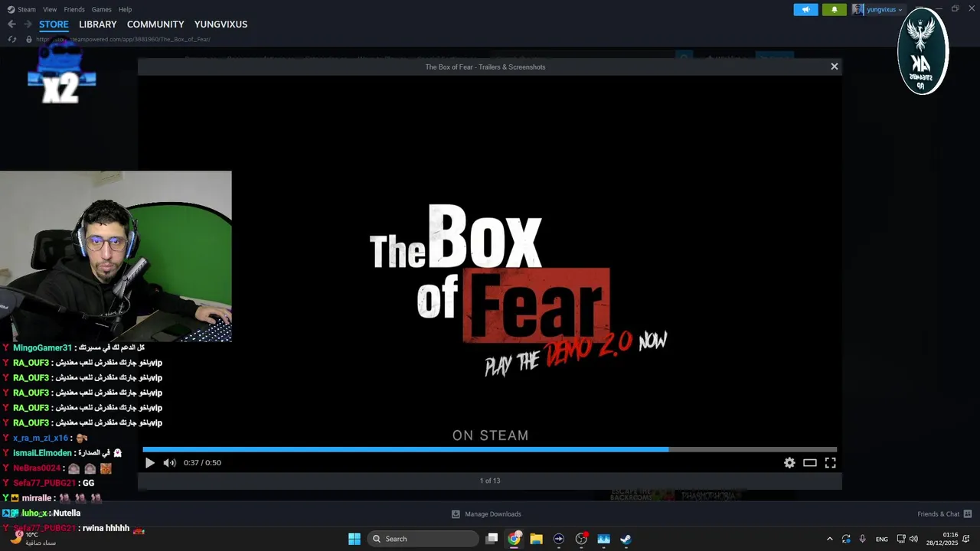The height and width of the screenshot is (551, 980).
Task: Open the OBS Studio taskbar icon
Action: (x=581, y=539)
